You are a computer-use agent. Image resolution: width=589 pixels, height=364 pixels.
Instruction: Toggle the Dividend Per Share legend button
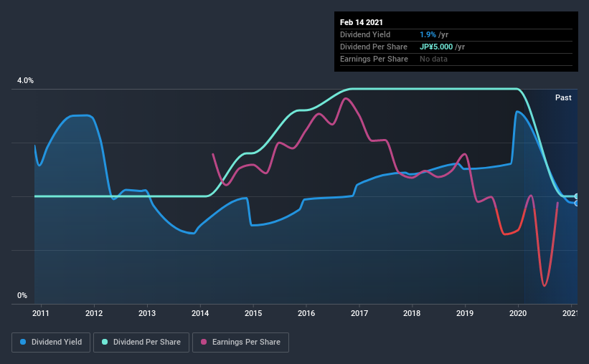coord(141,343)
